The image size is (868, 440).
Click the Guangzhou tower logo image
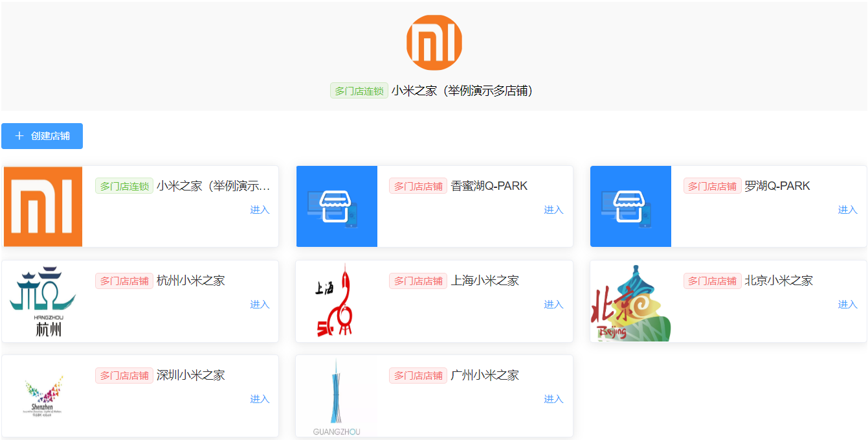337,397
